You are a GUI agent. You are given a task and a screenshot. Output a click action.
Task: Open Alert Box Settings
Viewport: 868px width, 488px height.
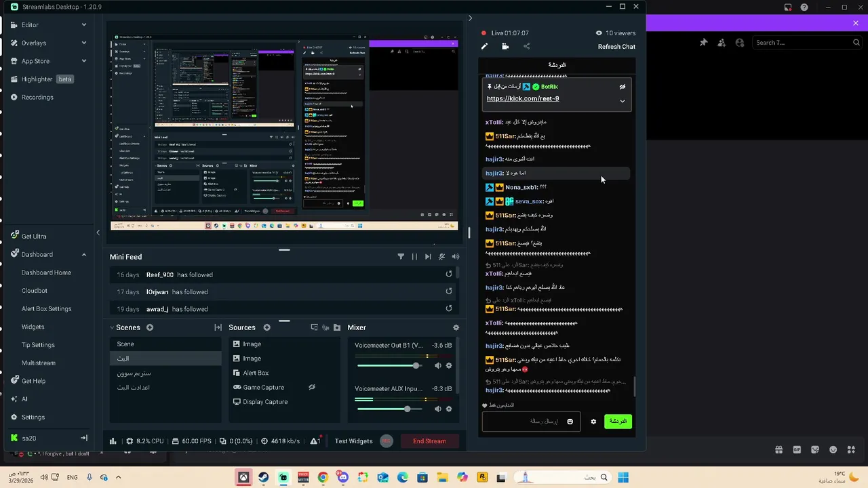point(46,308)
